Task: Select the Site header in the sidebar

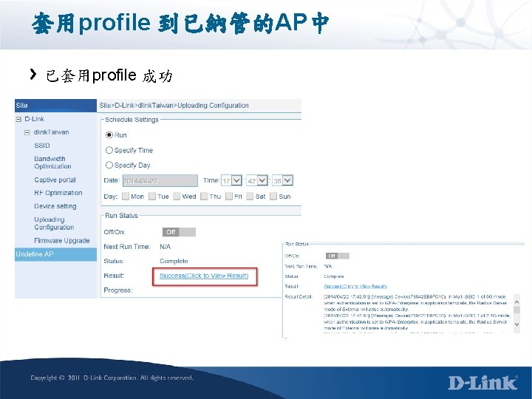Action: [55, 106]
